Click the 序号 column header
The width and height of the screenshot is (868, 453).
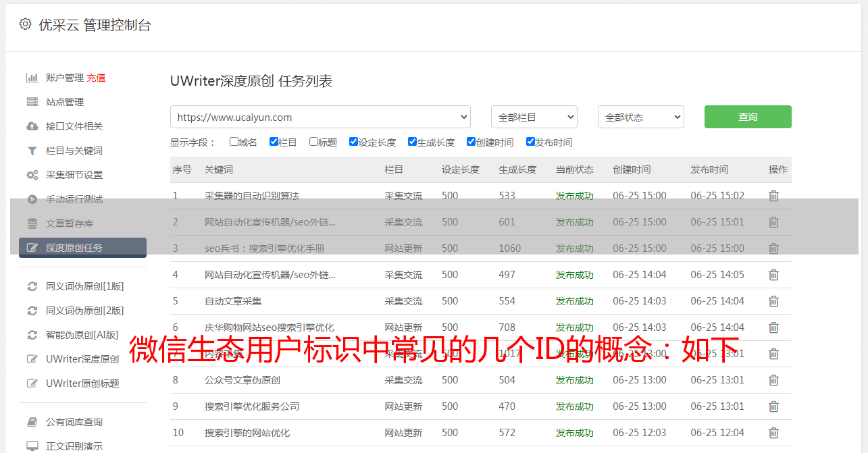pyautogui.click(x=182, y=169)
